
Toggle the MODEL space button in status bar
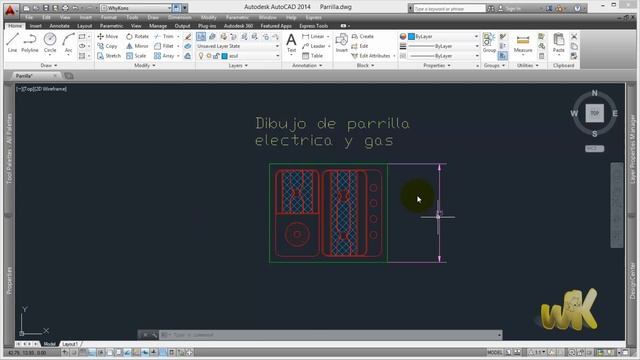pos(494,352)
